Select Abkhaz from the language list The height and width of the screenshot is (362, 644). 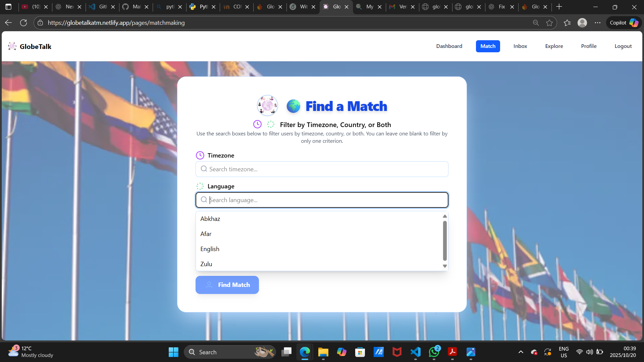coord(210,219)
